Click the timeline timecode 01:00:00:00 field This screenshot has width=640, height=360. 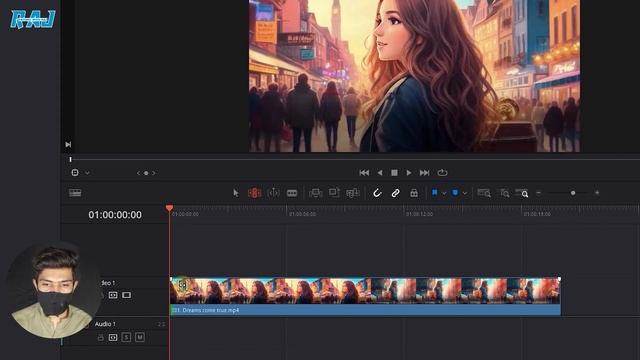click(115, 215)
